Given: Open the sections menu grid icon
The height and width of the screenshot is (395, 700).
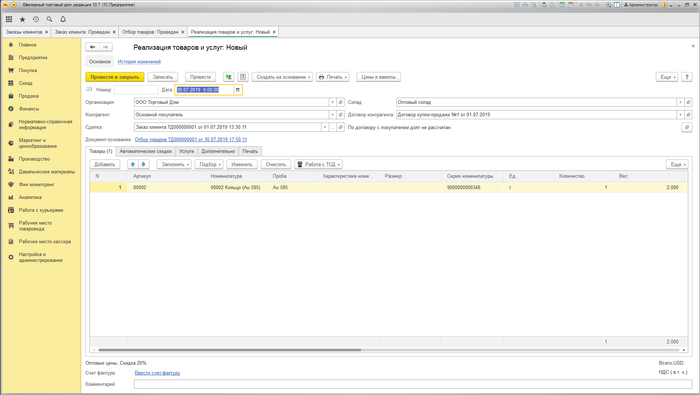Looking at the screenshot, I should pos(9,19).
